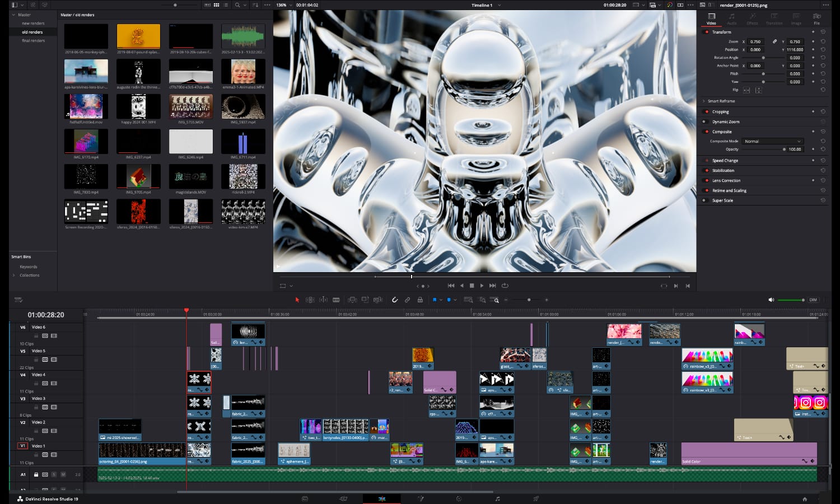840x504 pixels.
Task: Select the Trim Edit Mode tool
Action: coord(310,300)
